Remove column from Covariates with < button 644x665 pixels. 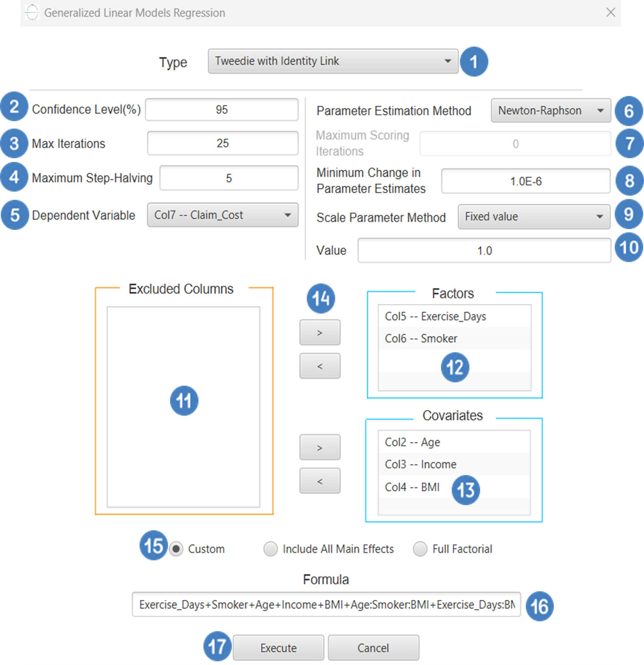coord(320,480)
